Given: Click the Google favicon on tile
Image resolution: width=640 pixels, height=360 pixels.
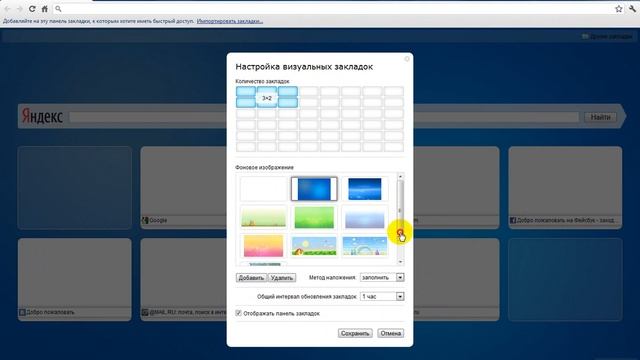Looking at the screenshot, I should [145, 220].
